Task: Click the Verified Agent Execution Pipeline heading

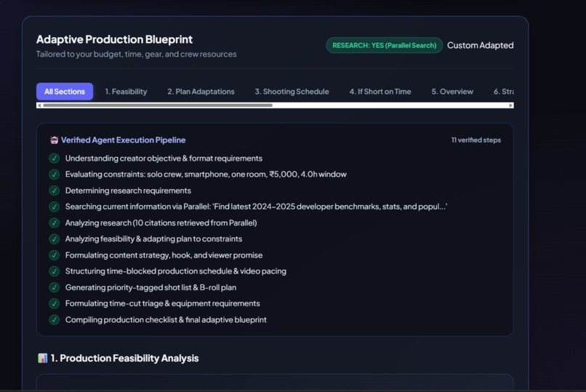Action: tap(124, 140)
